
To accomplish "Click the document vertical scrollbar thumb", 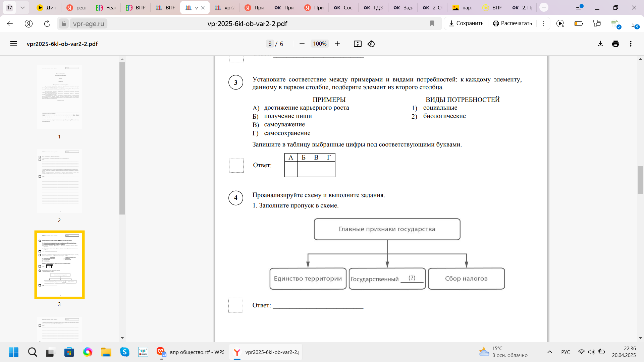I will (640, 180).
